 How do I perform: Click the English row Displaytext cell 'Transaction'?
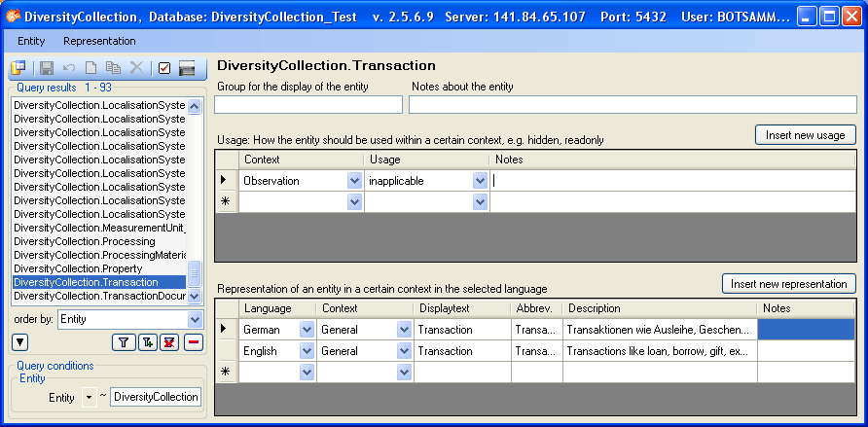[462, 351]
